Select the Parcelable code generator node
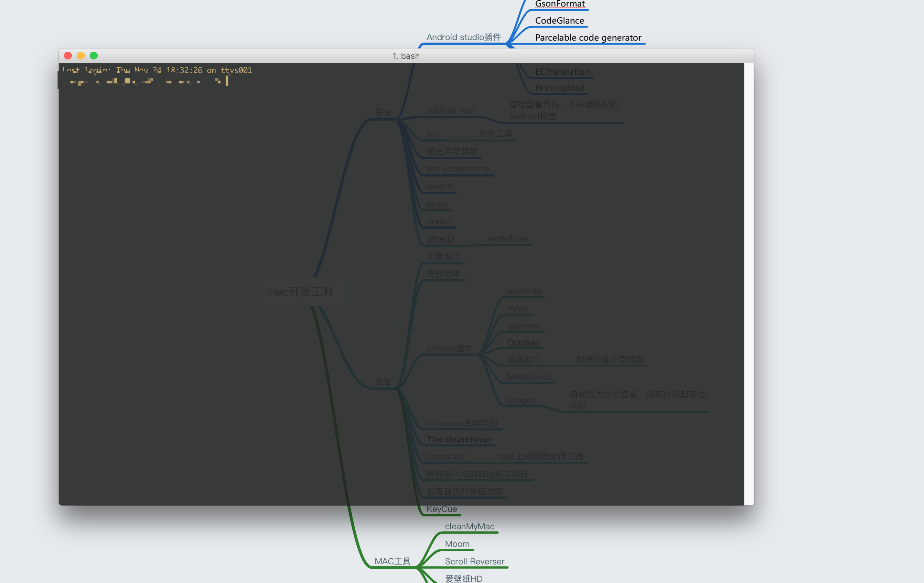Viewport: 924px width, 583px height. [588, 37]
